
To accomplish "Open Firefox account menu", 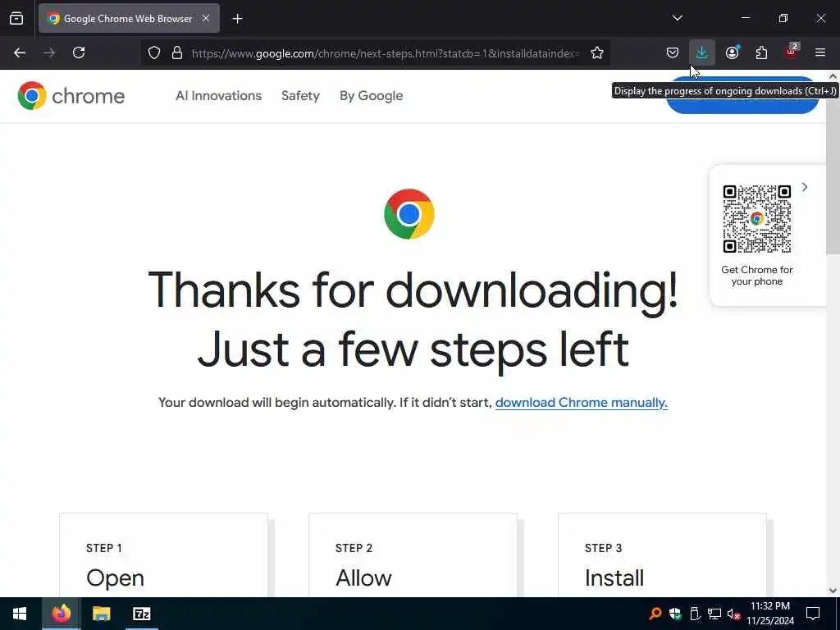I will (x=732, y=52).
